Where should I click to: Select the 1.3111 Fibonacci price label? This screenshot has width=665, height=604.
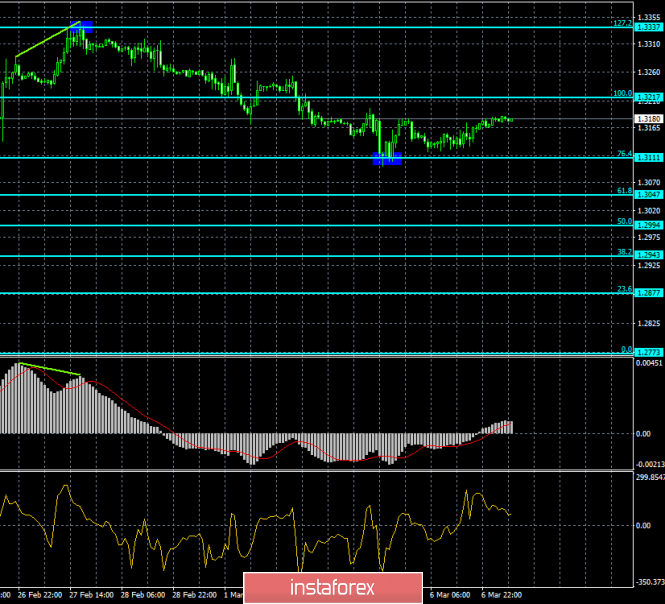tap(648, 158)
